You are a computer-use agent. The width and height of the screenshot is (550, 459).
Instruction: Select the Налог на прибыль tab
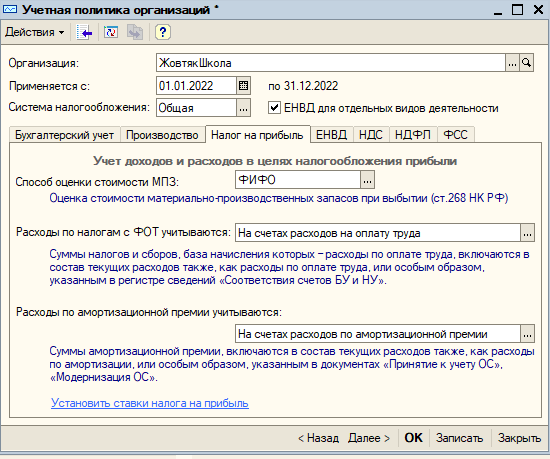tap(257, 135)
